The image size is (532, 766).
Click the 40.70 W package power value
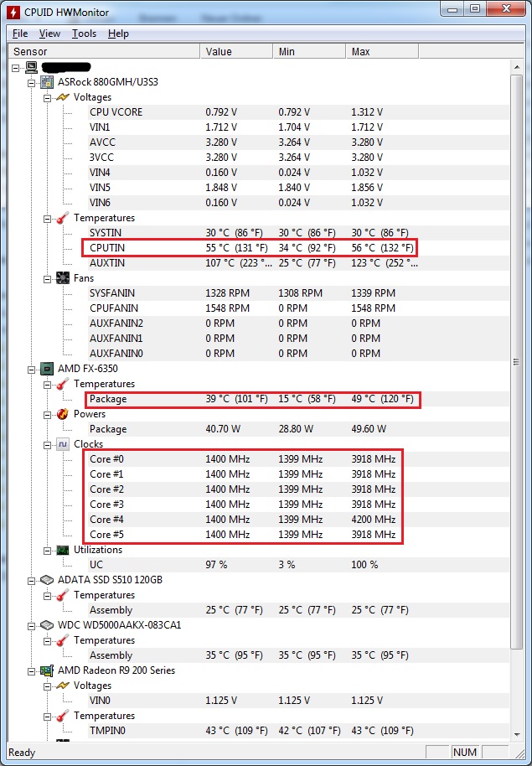point(223,429)
